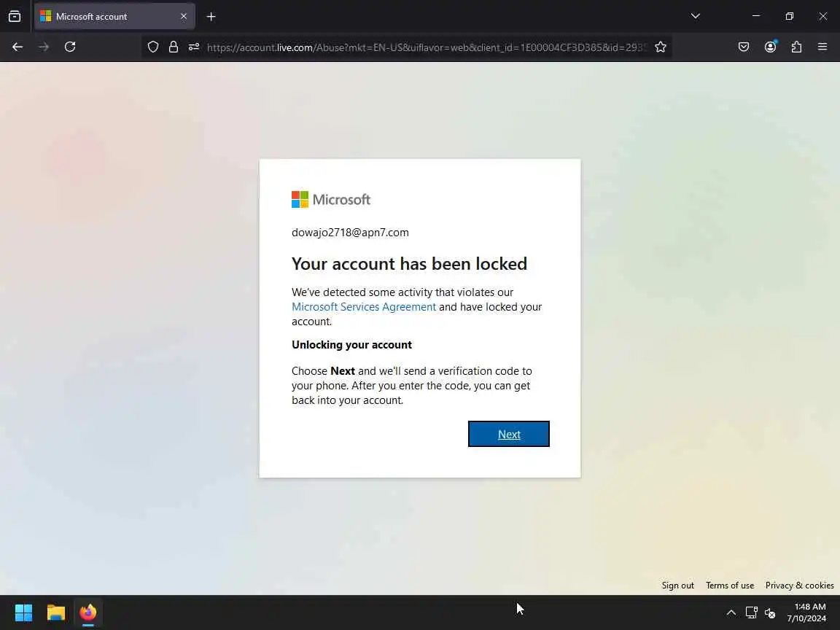Reload the current page
The width and height of the screenshot is (840, 630).
[x=70, y=47]
